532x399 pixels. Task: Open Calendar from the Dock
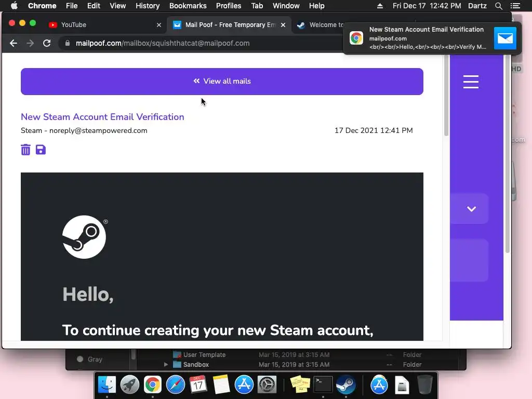coord(198,385)
